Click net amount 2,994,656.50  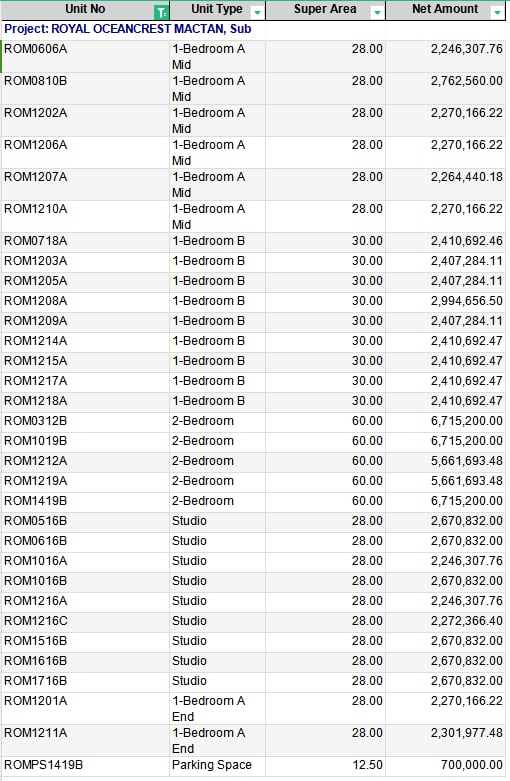point(445,301)
